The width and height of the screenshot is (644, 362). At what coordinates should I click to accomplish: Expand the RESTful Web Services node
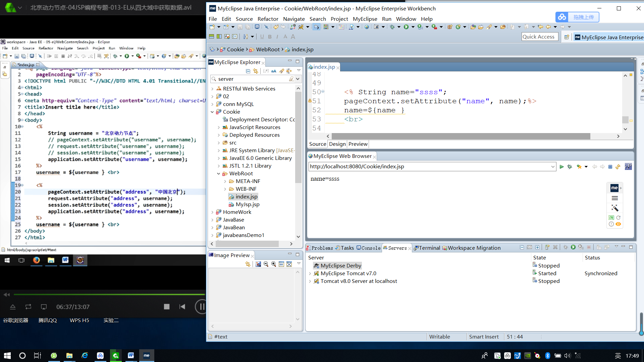(212, 89)
